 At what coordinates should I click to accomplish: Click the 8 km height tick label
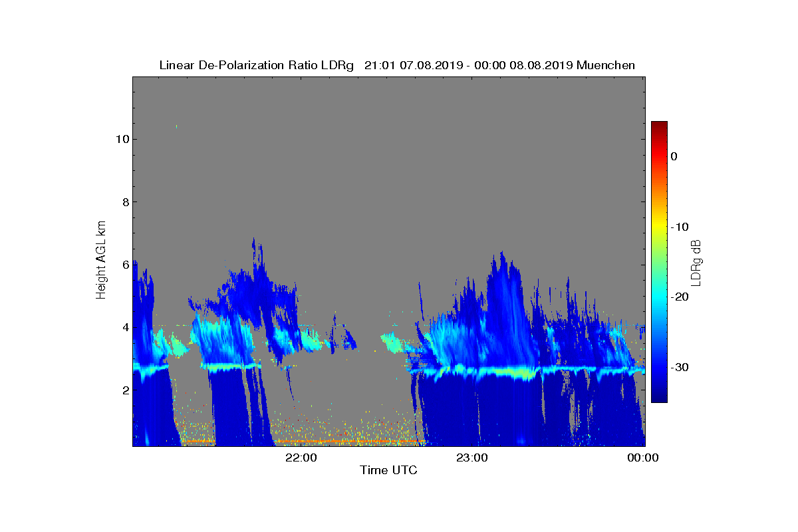click(x=124, y=202)
